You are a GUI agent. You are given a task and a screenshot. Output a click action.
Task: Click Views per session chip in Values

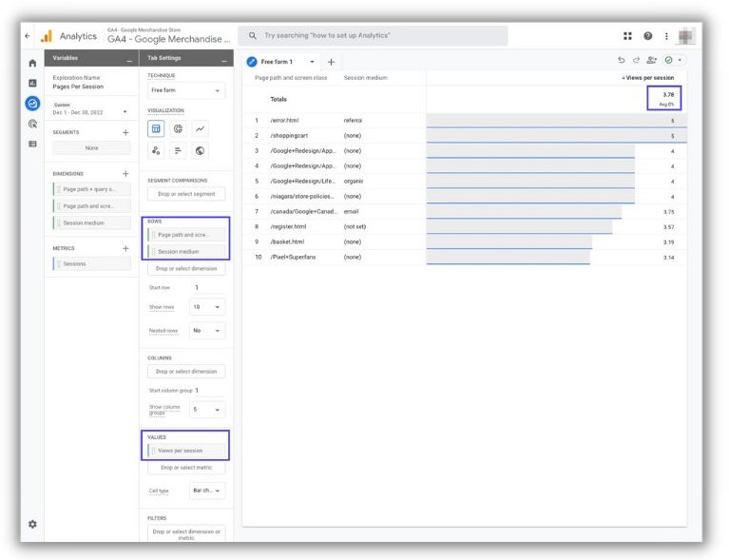186,451
